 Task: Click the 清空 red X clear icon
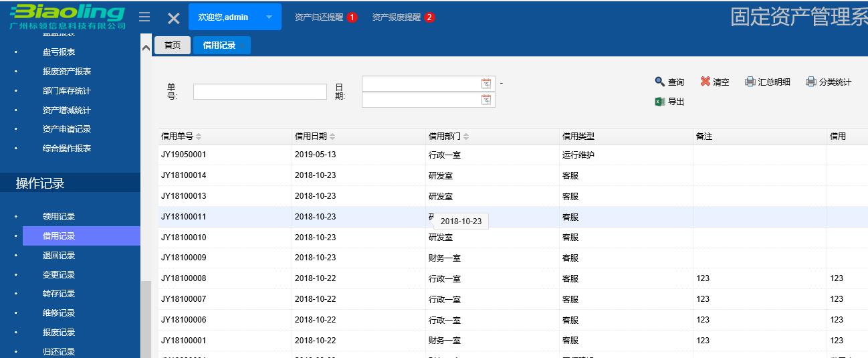pyautogui.click(x=705, y=82)
